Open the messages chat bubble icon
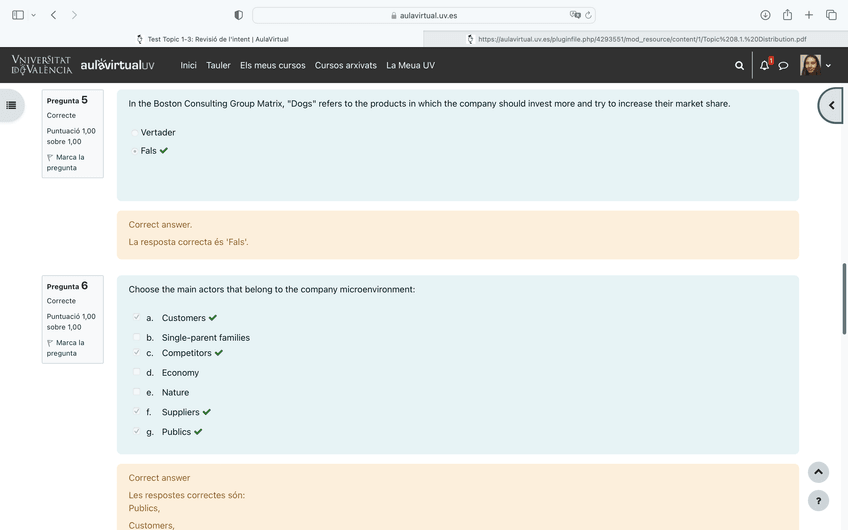Screen dimensions: 848x530 coord(784,65)
